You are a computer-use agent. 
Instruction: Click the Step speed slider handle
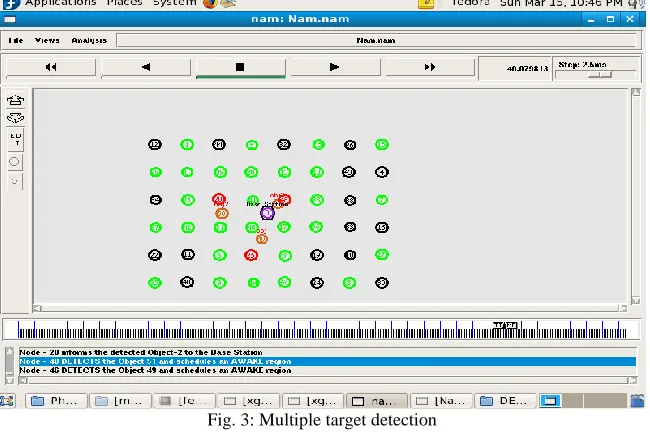tap(600, 75)
